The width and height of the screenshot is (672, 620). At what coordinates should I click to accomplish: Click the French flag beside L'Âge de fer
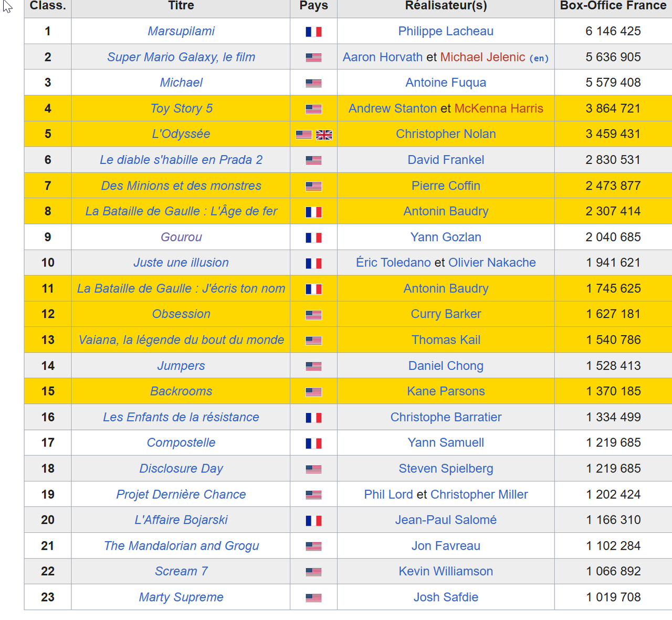pyautogui.click(x=313, y=212)
